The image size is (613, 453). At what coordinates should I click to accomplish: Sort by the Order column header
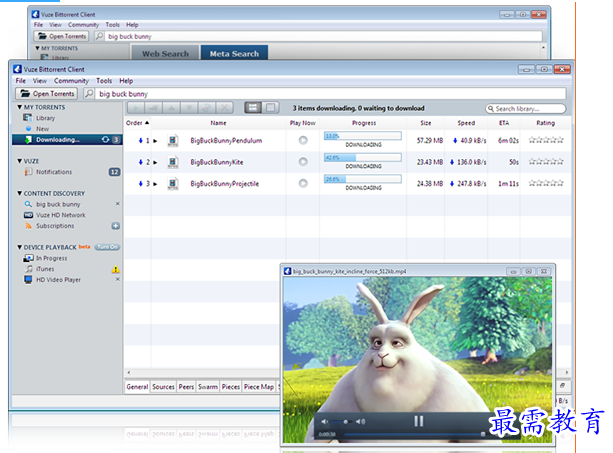pyautogui.click(x=137, y=123)
